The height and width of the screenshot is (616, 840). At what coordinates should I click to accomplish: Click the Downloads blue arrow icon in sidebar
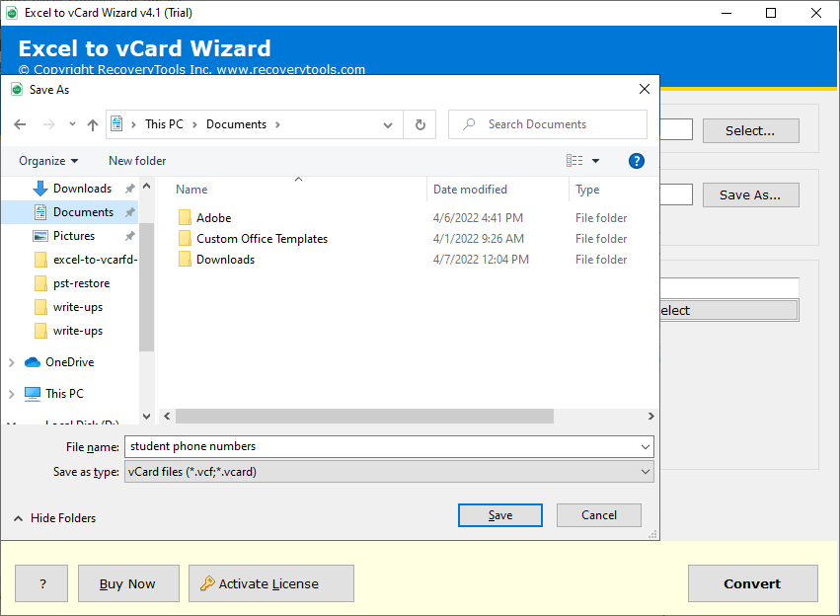pyautogui.click(x=40, y=189)
